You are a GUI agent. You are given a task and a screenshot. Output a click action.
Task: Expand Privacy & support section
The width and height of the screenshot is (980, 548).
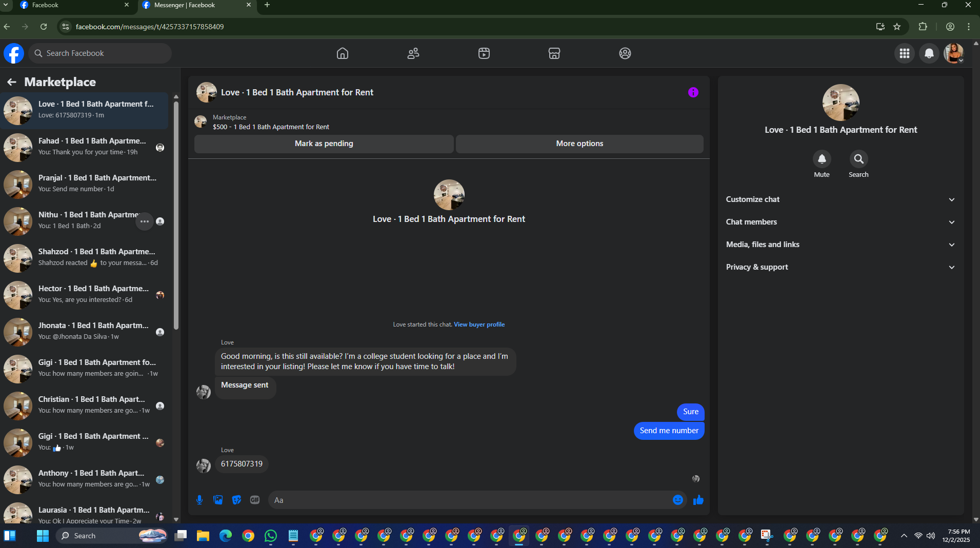click(841, 267)
